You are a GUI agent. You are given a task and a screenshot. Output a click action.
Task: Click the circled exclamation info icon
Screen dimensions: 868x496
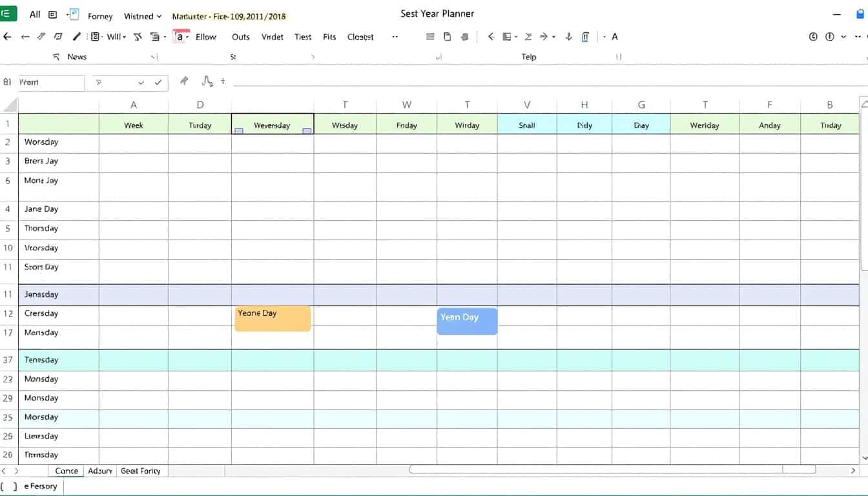pyautogui.click(x=830, y=37)
